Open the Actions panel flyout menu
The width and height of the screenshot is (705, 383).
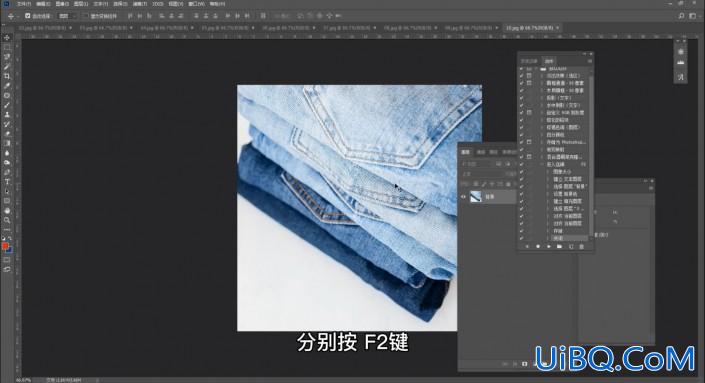pyautogui.click(x=589, y=61)
